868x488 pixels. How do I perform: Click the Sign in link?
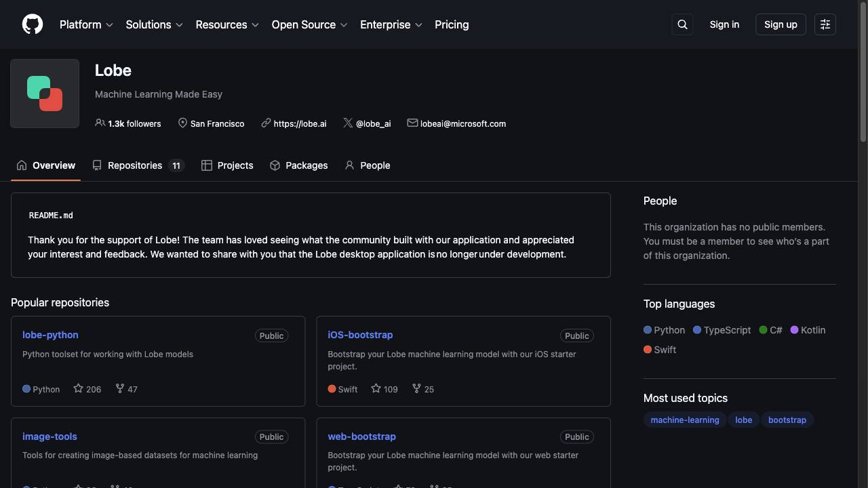pyautogui.click(x=724, y=24)
